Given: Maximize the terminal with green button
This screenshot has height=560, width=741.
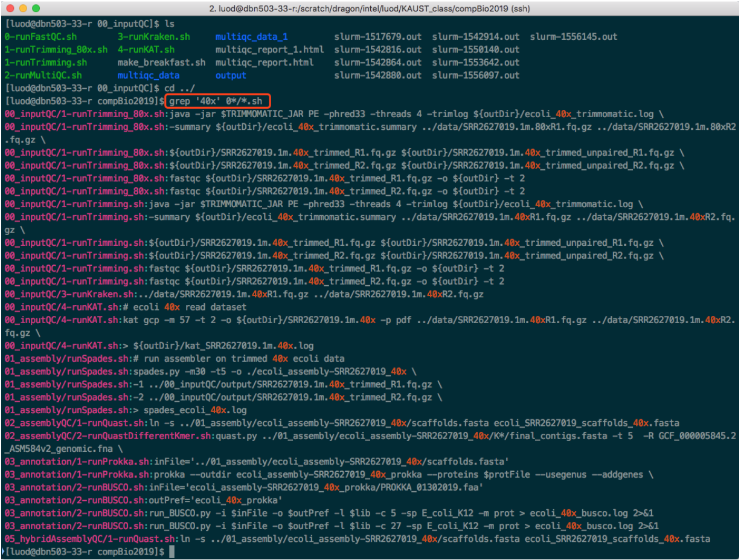Looking at the screenshot, I should coord(36,9).
